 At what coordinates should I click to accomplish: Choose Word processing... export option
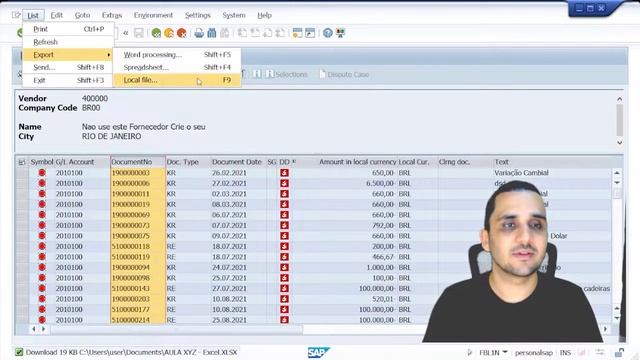click(177, 55)
